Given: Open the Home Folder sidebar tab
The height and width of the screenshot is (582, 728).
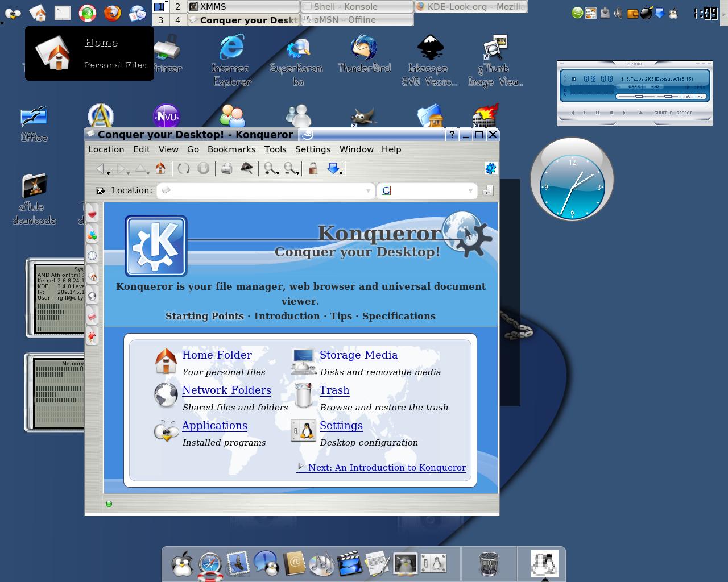Looking at the screenshot, I should click(x=92, y=276).
